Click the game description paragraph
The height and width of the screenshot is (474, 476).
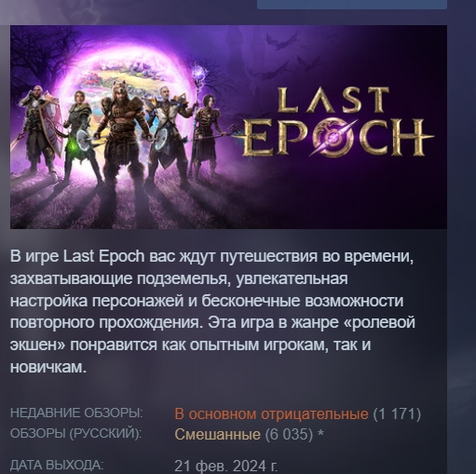pos(212,312)
